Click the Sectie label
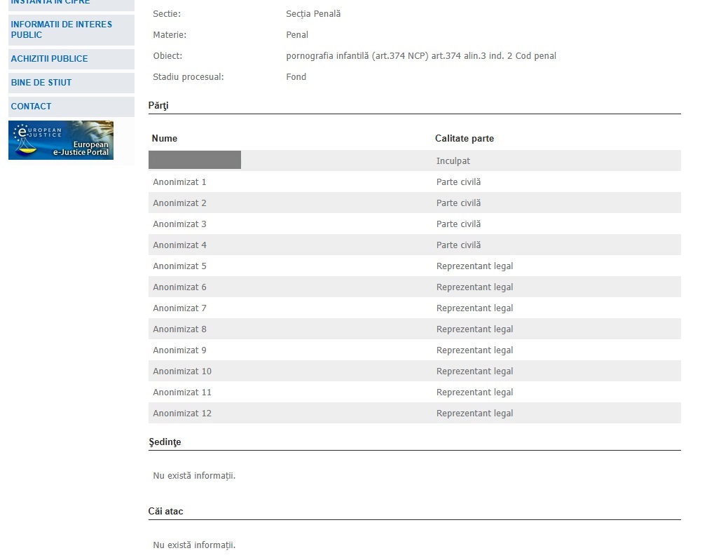The width and height of the screenshot is (728, 560). [x=167, y=14]
